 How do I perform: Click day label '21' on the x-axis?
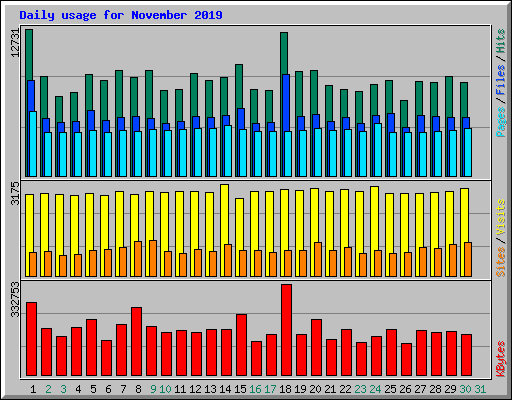click(330, 389)
